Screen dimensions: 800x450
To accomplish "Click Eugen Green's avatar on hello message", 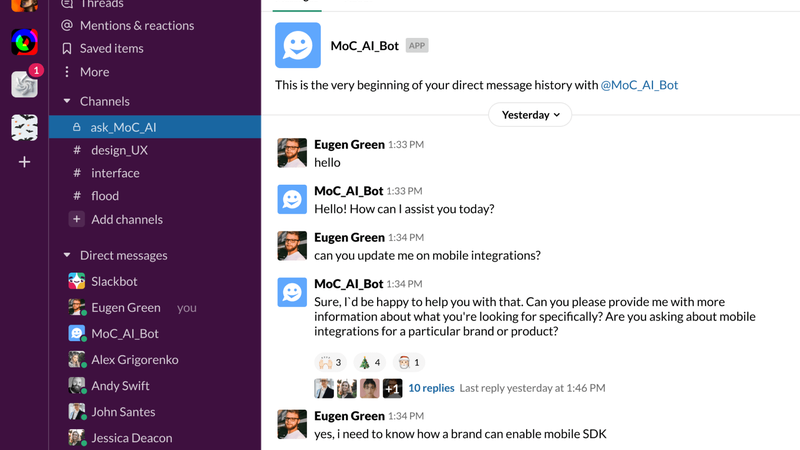I will click(292, 153).
